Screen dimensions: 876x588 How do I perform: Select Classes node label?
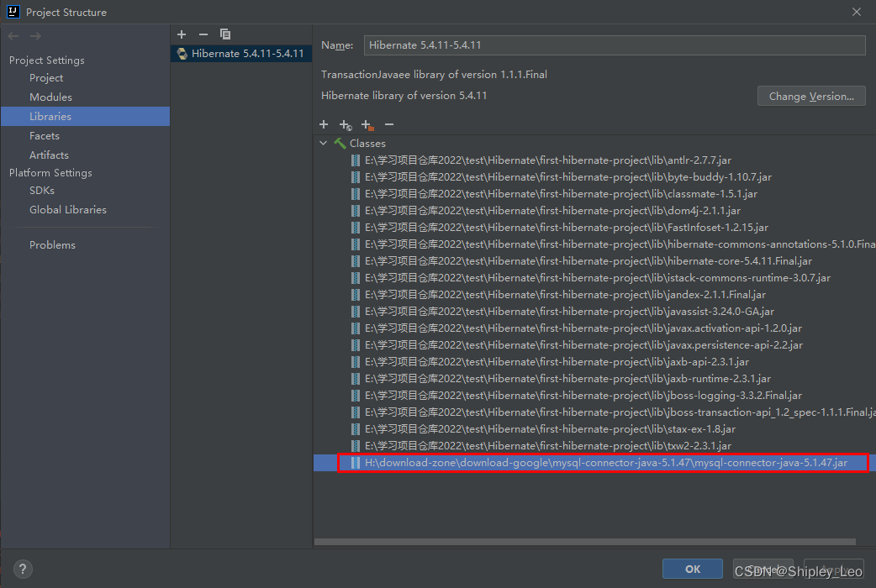click(367, 144)
